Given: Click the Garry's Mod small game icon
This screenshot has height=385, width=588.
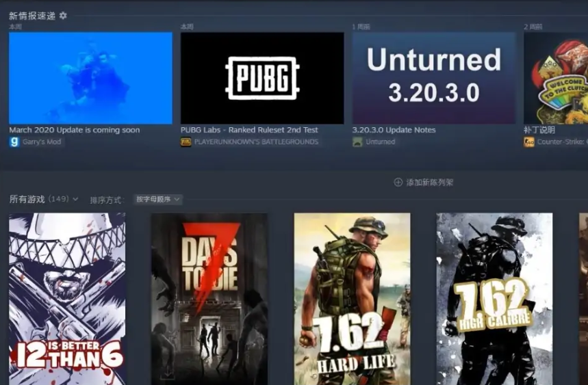Looking at the screenshot, I should click(x=14, y=142).
